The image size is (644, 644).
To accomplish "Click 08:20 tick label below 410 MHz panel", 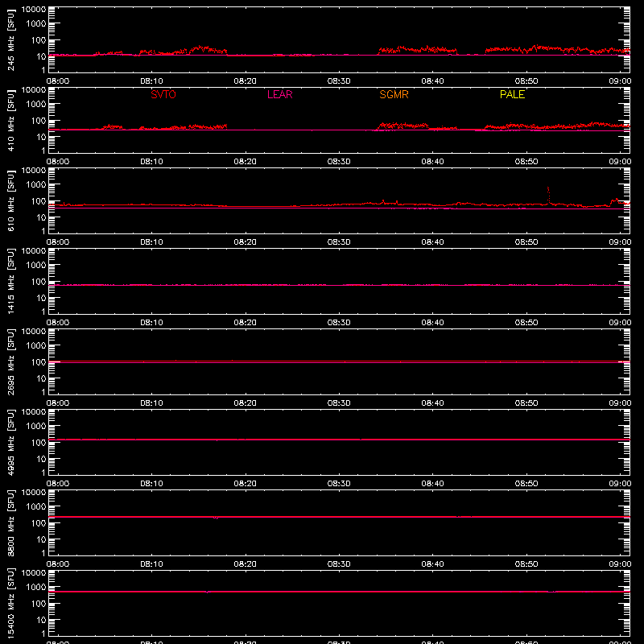I will tap(246, 162).
